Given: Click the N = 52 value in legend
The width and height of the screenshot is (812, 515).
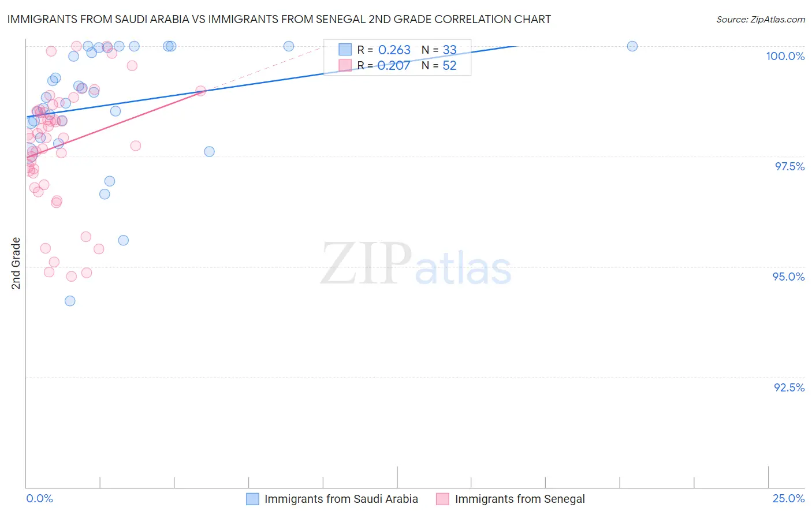Looking at the screenshot, I should (x=439, y=65).
